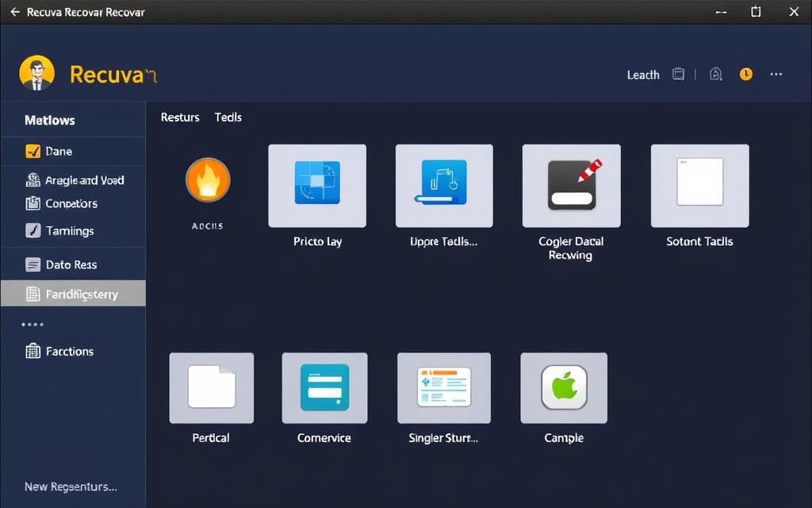This screenshot has height=508, width=812.
Task: Select the highlighted Farıdhigsterry sidebar item
Action: click(73, 294)
